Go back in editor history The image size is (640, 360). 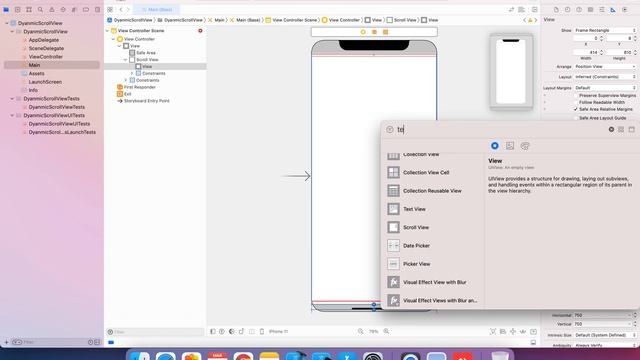pos(121,9)
